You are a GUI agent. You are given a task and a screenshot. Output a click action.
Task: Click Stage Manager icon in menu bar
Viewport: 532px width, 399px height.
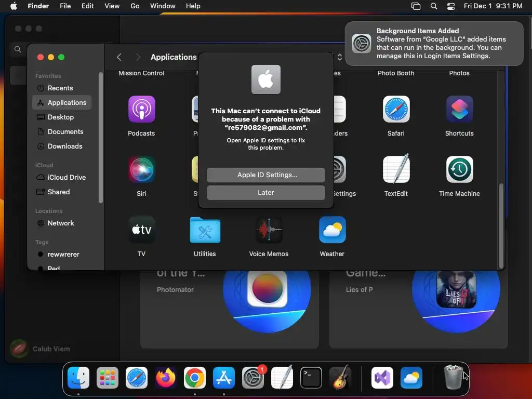(416, 6)
